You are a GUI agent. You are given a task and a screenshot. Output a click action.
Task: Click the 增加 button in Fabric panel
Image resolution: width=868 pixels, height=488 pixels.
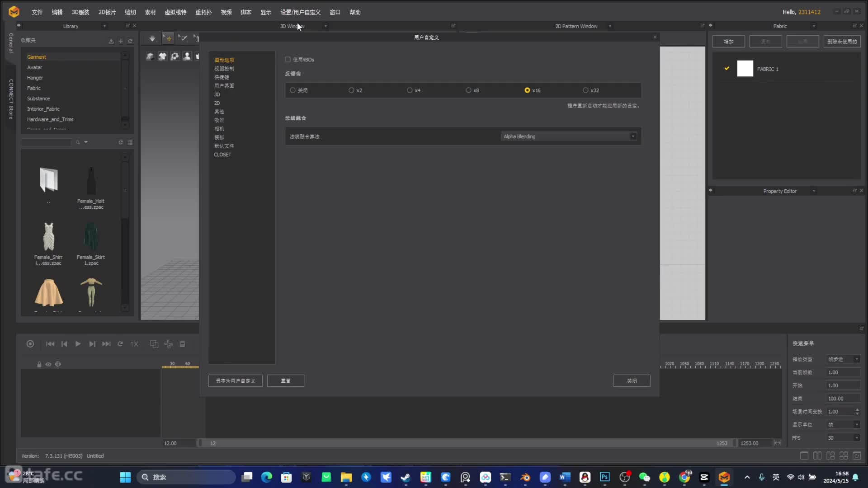click(729, 42)
